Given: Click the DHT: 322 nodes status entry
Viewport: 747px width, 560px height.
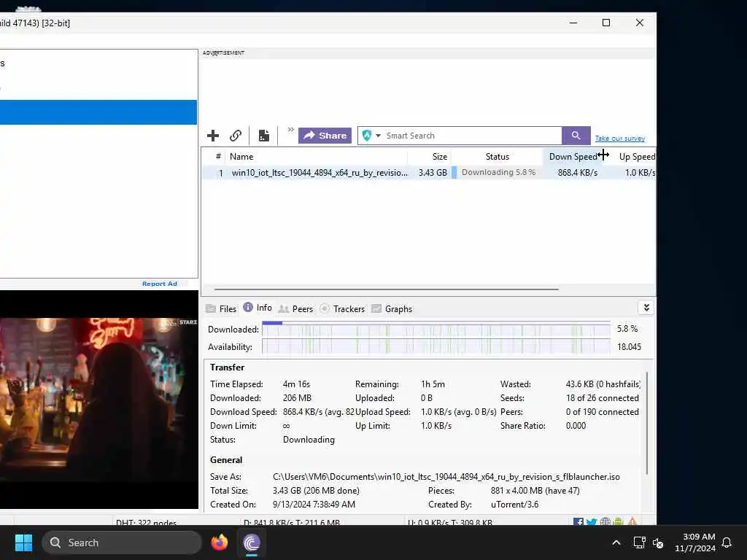Looking at the screenshot, I should pos(146,522).
